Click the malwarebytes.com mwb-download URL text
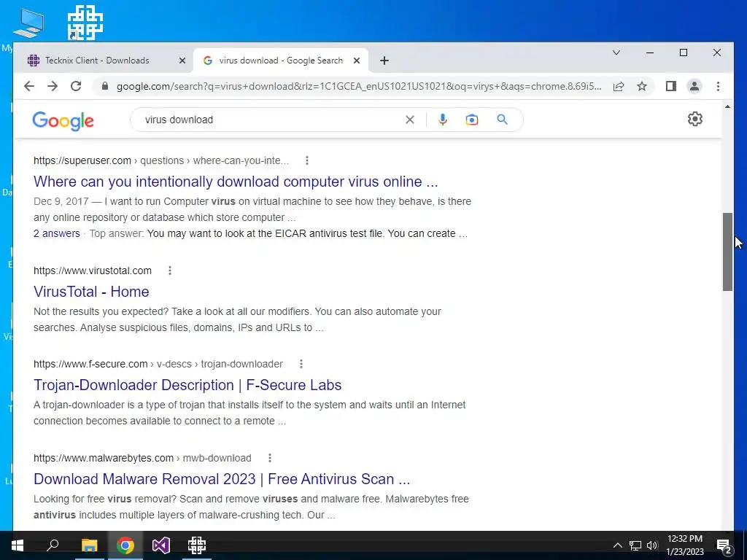 (142, 458)
